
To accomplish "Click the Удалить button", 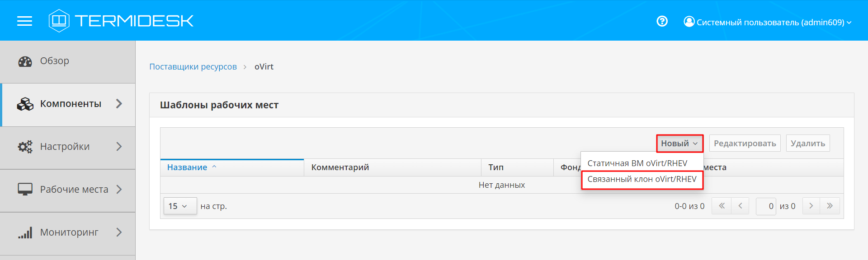I will (x=808, y=144).
